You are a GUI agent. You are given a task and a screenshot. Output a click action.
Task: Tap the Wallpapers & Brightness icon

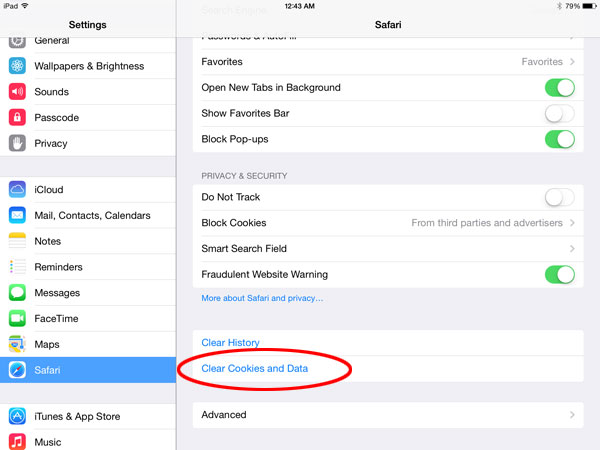pyautogui.click(x=17, y=66)
